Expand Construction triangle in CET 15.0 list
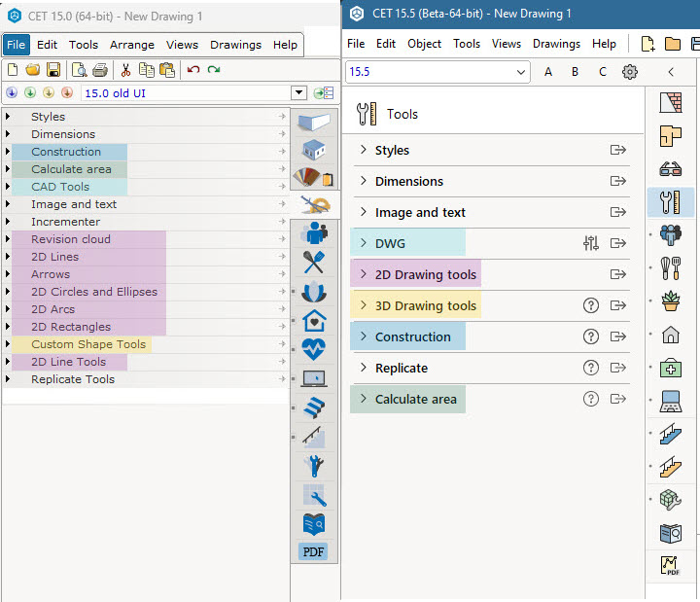This screenshot has height=602, width=700. (8, 152)
